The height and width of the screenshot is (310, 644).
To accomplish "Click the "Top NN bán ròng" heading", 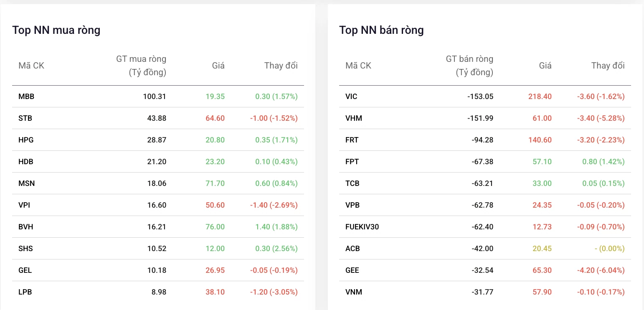I will tap(381, 30).
